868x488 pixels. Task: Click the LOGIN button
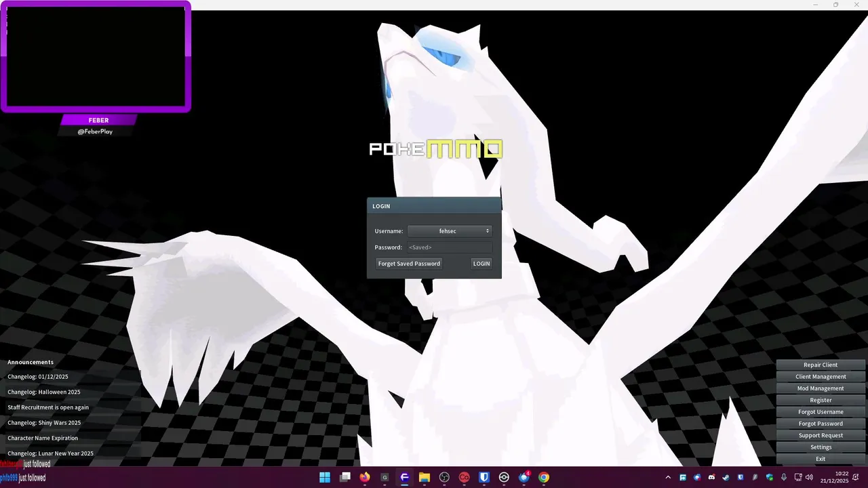point(481,264)
